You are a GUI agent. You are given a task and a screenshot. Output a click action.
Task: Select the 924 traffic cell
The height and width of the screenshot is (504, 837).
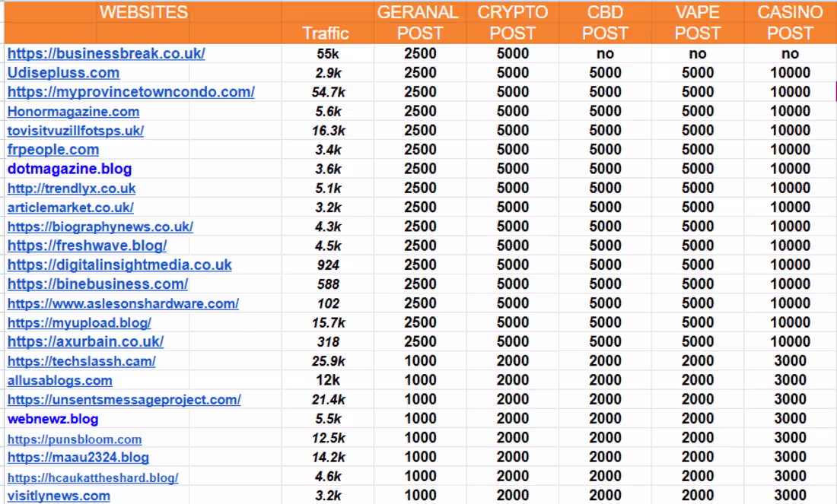328,265
